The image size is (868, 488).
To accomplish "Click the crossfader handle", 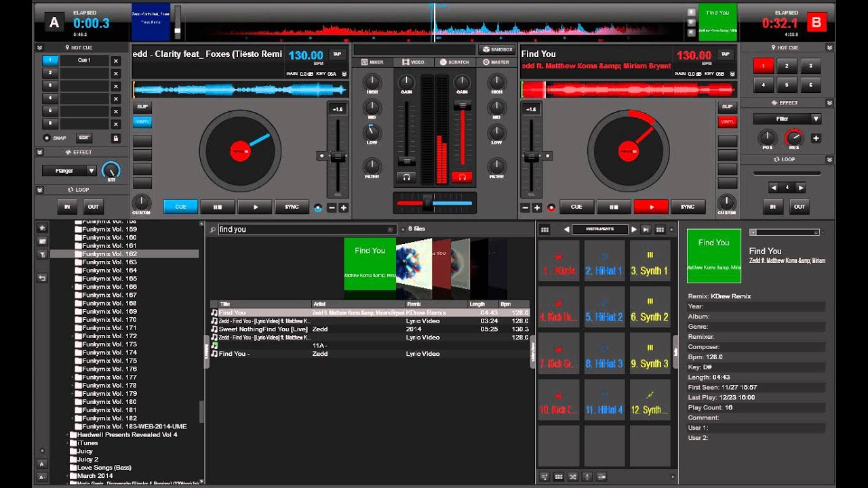I will pyautogui.click(x=427, y=203).
